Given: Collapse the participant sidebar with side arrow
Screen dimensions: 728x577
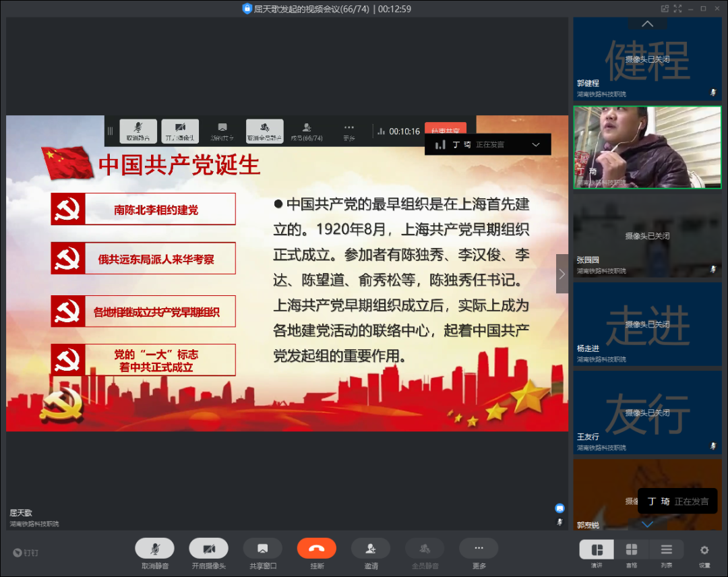Looking at the screenshot, I should [x=562, y=274].
